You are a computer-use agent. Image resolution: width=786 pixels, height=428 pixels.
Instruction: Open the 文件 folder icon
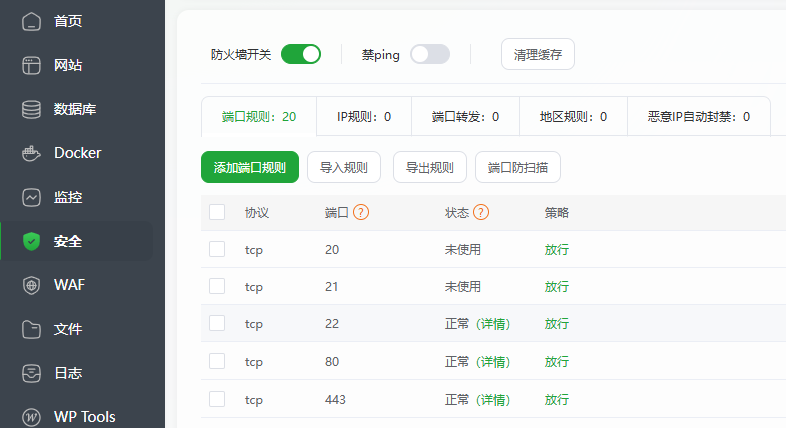tap(32, 329)
